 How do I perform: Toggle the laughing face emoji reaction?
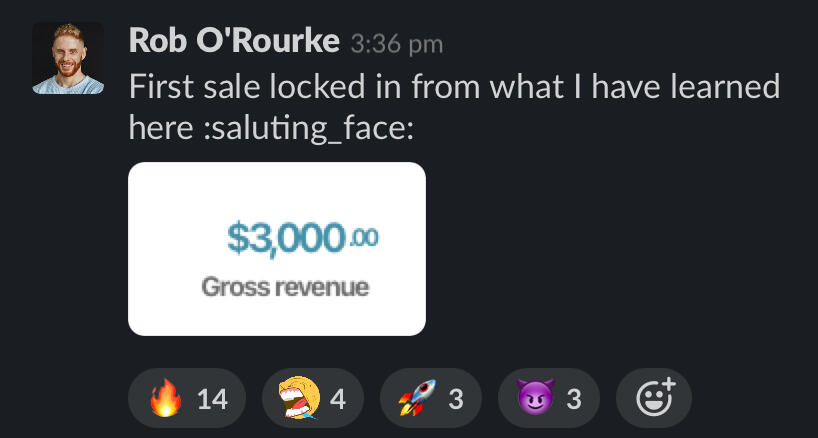312,398
